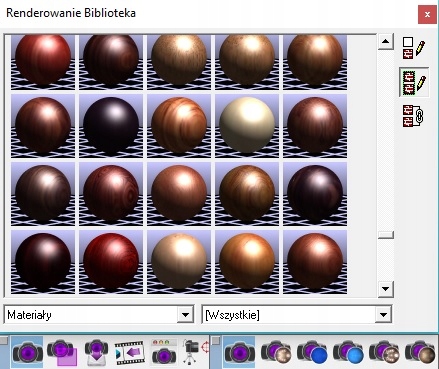The width and height of the screenshot is (439, 369).
Task: Click the render window camera icon
Action: click(164, 352)
